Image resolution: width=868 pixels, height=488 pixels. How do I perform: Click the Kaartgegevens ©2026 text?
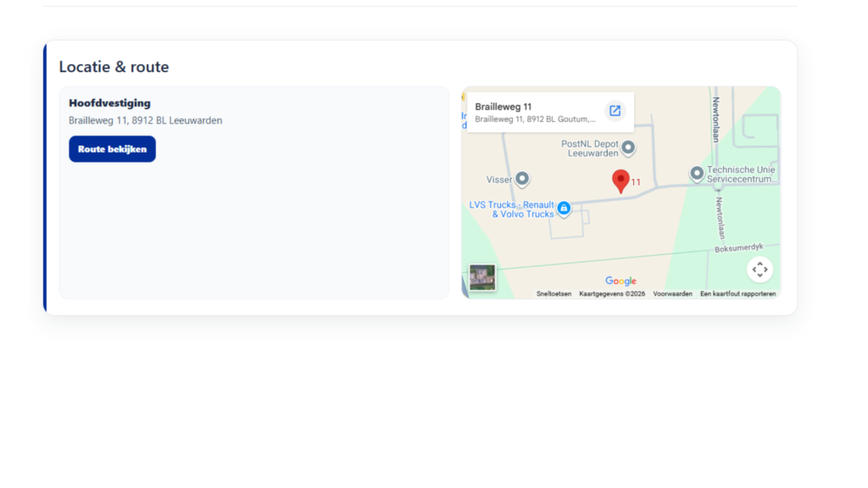[612, 294]
